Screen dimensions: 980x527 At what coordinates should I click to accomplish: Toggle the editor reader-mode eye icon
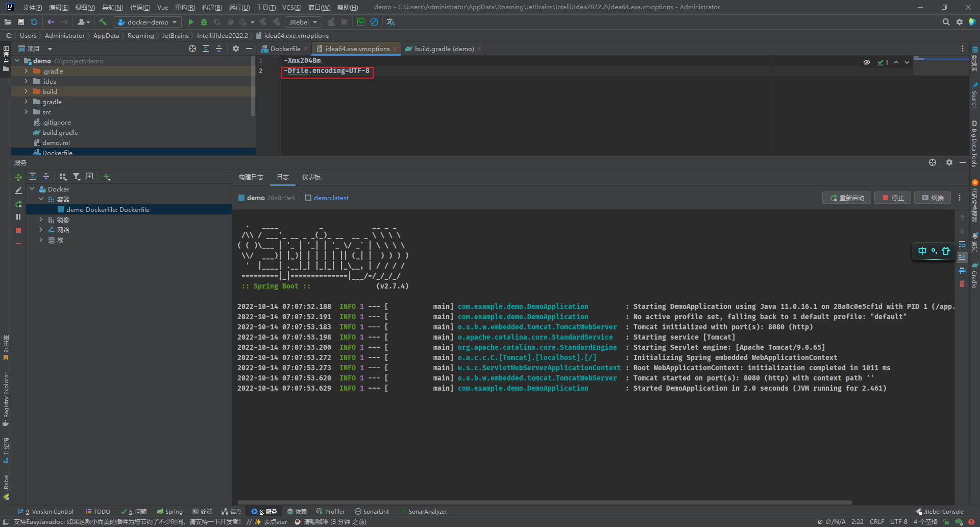867,62
